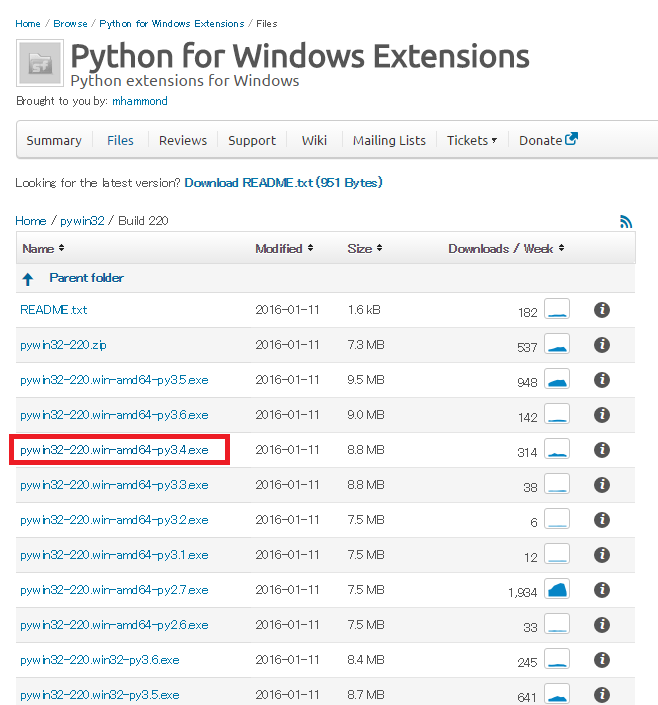Show info for win-amd64-py3.2.exe file
Screen dimensions: 658x705
click(x=602, y=520)
